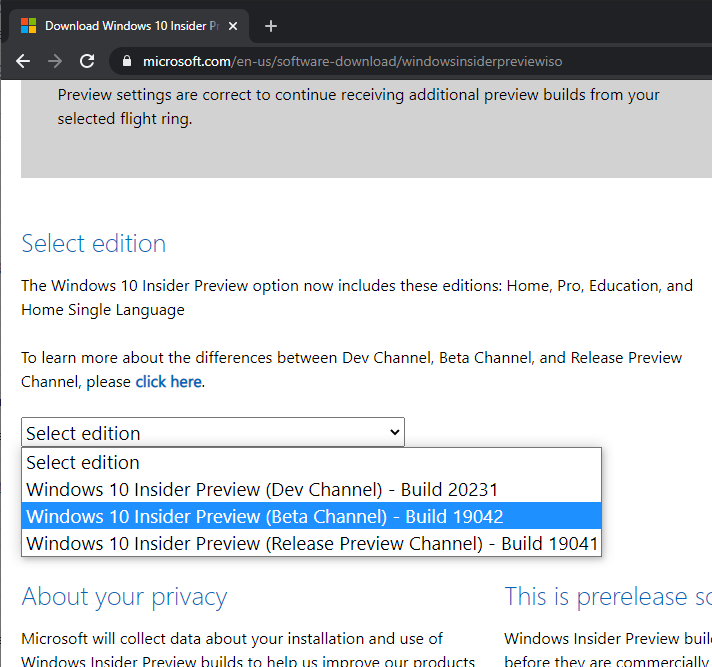The image size is (712, 667).
Task: Click the Microsoft favicon on the tab
Action: click(29, 26)
